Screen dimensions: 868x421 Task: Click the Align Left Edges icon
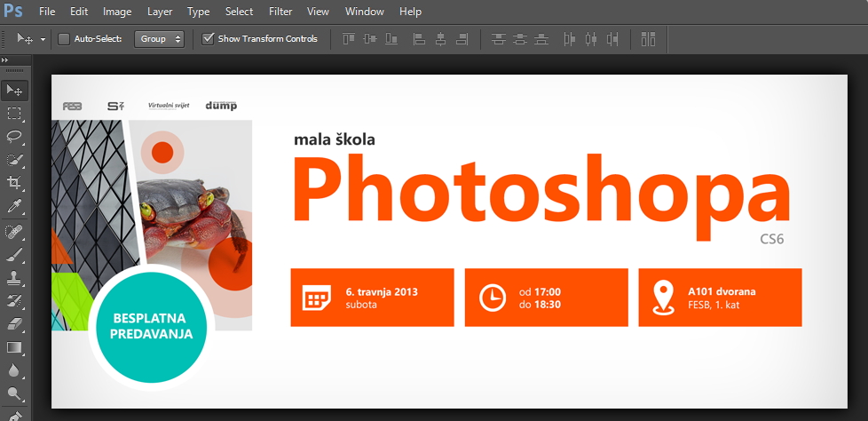tap(419, 39)
